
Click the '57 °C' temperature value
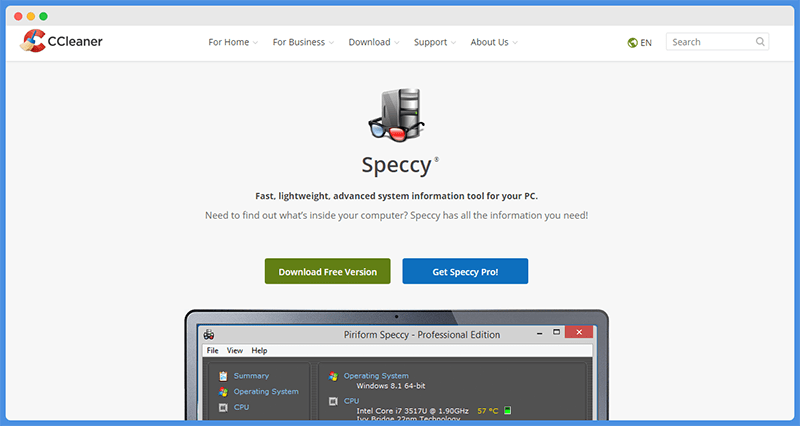pyautogui.click(x=488, y=411)
